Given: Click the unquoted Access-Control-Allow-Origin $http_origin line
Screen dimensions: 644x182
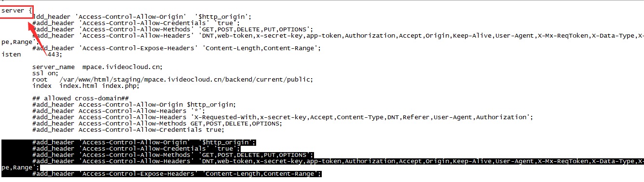Looking at the screenshot, I should tap(134, 104).
